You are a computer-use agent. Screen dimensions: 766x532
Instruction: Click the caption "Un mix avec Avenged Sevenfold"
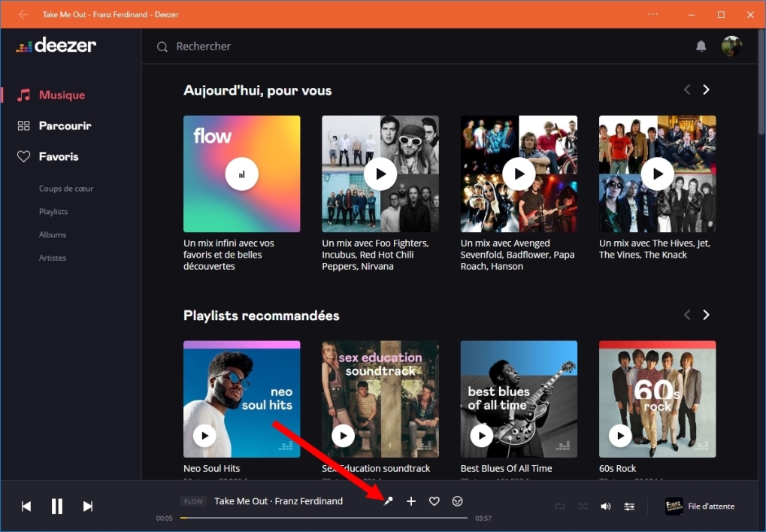click(517, 255)
